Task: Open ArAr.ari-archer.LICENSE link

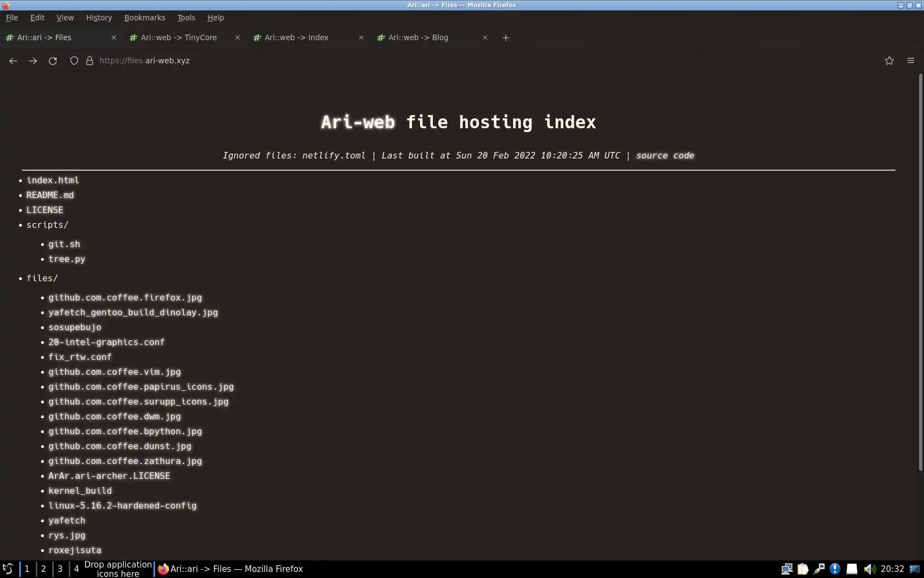Action: pos(109,476)
